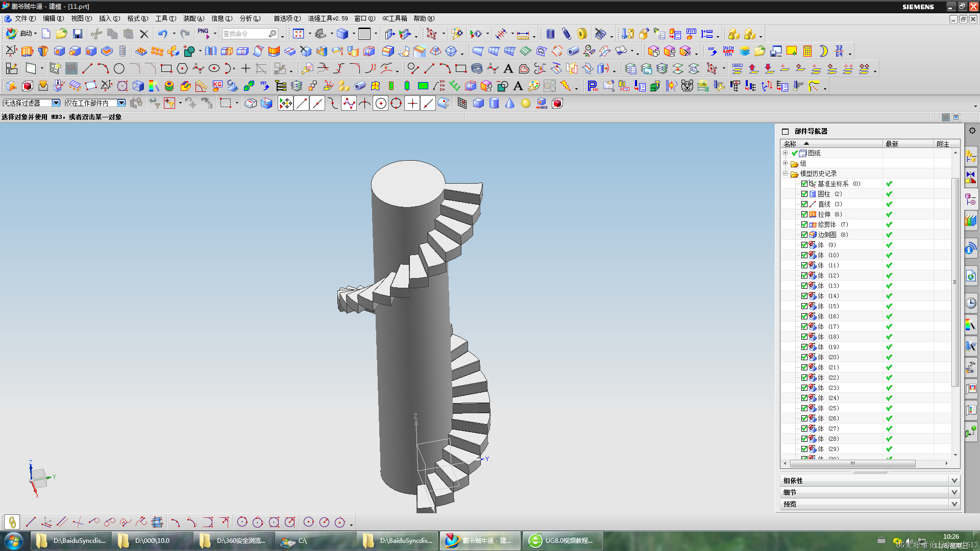Open the 编辑(E) menu

[x=53, y=18]
